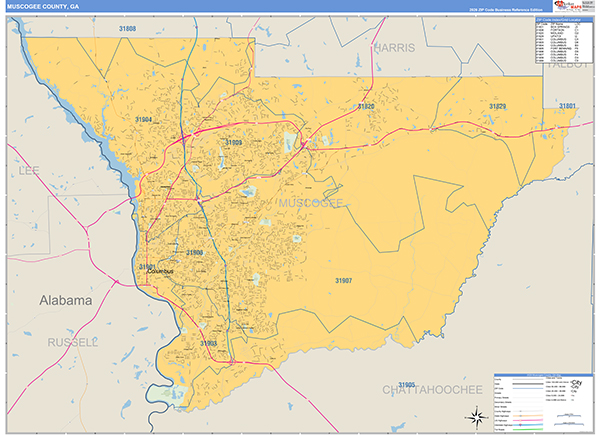This screenshot has width=600, height=435.
Task: Click ZIP code label 31829
Action: point(497,106)
